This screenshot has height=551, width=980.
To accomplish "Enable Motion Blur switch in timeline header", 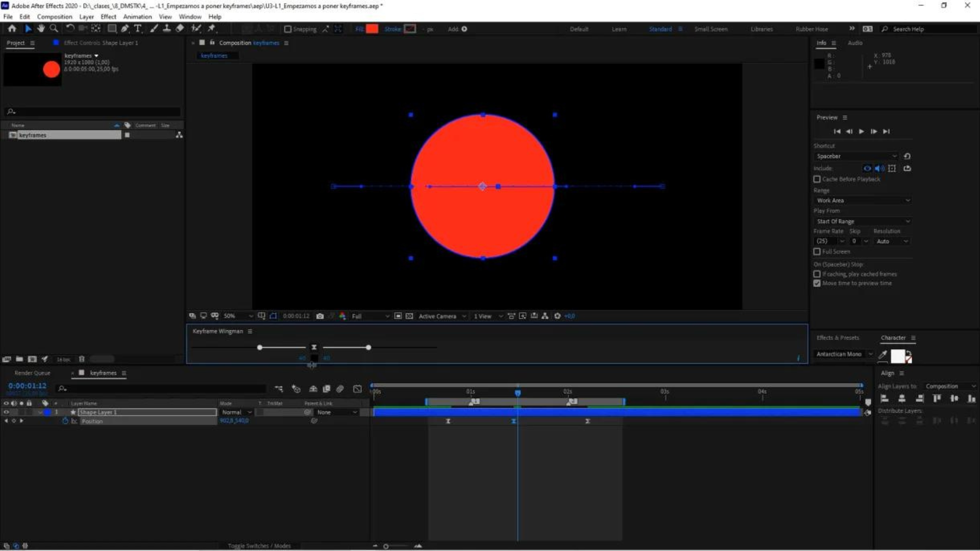I will pos(340,389).
